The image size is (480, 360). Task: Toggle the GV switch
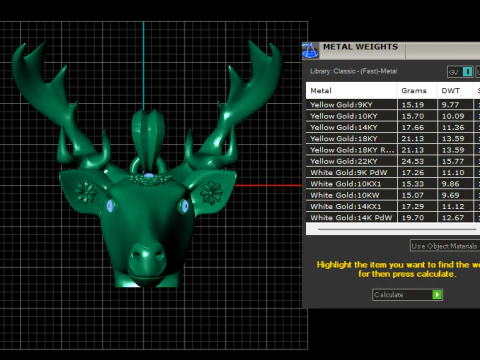(460, 72)
